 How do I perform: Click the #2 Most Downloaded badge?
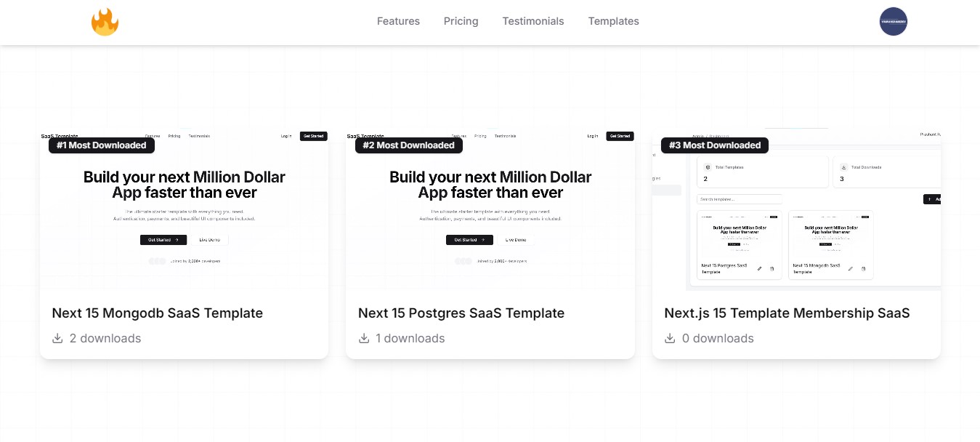click(408, 145)
